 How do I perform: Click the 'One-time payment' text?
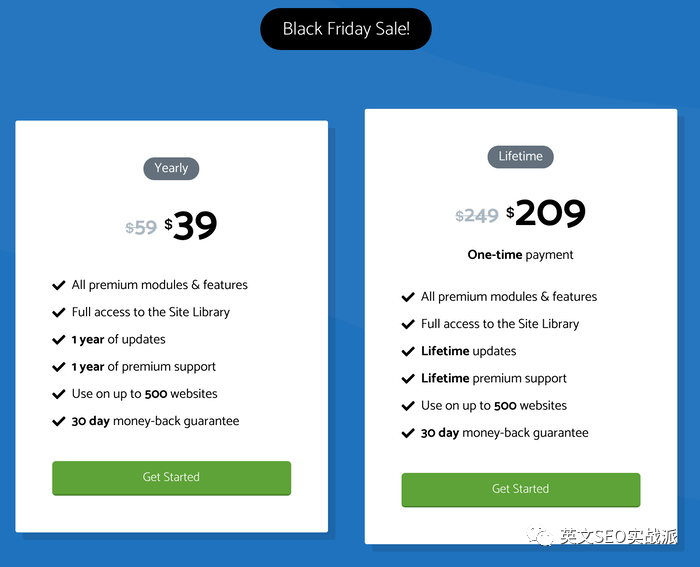520,255
